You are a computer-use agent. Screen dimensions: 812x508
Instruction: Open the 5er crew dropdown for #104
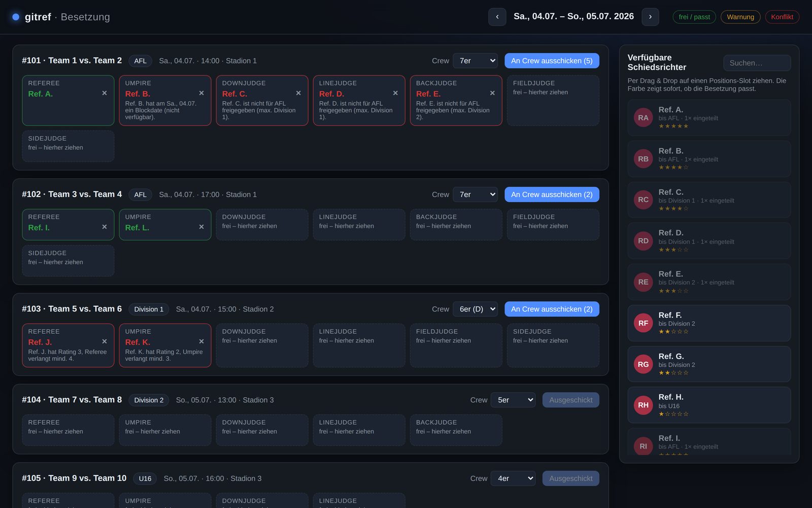point(513,400)
